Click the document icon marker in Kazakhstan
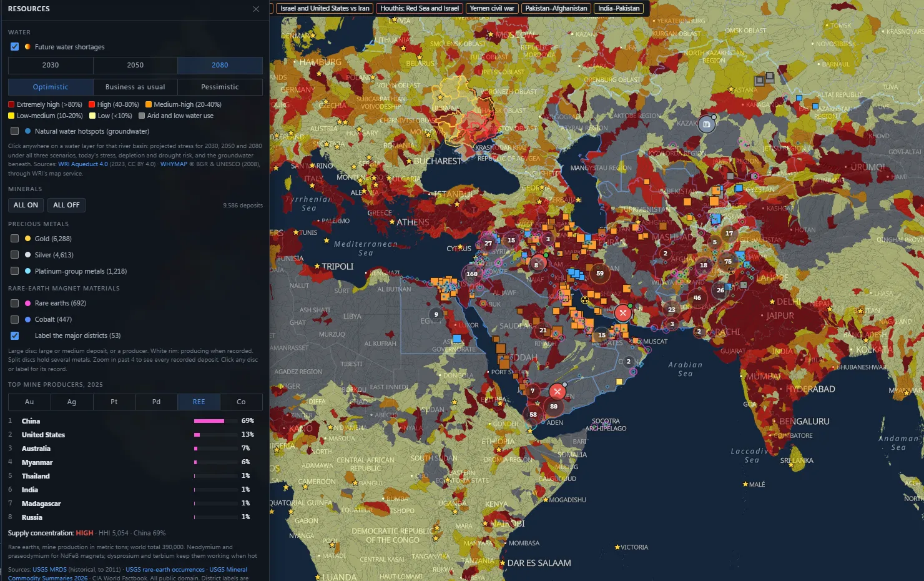924x581 pixels. (x=706, y=124)
